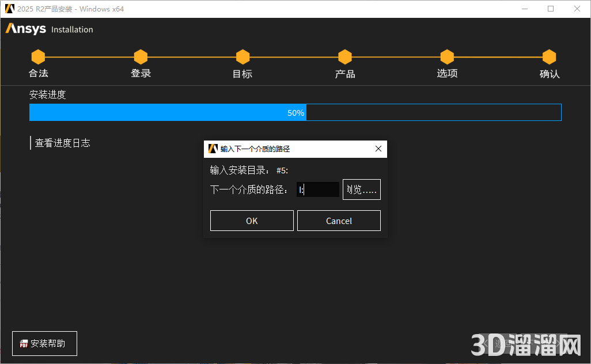Click the 选项 hexagon step icon
Screen dimensions: 591x364
tap(447, 56)
